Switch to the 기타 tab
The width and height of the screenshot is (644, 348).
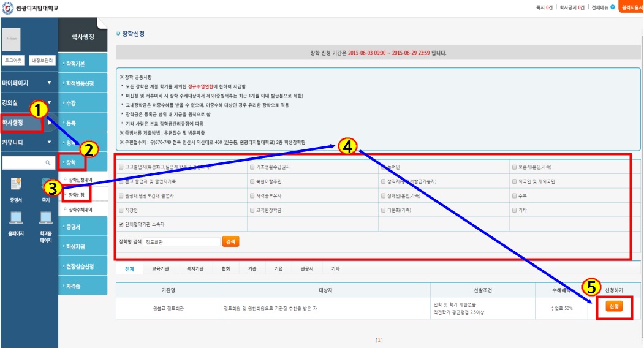tap(336, 268)
